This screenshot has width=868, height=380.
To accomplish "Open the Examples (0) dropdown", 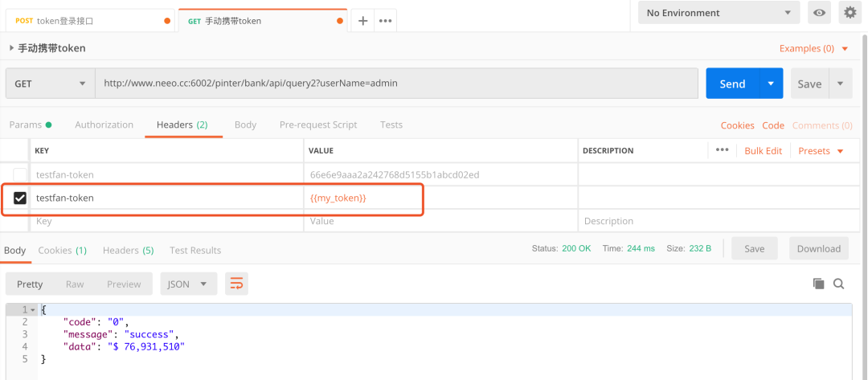I will 813,49.
